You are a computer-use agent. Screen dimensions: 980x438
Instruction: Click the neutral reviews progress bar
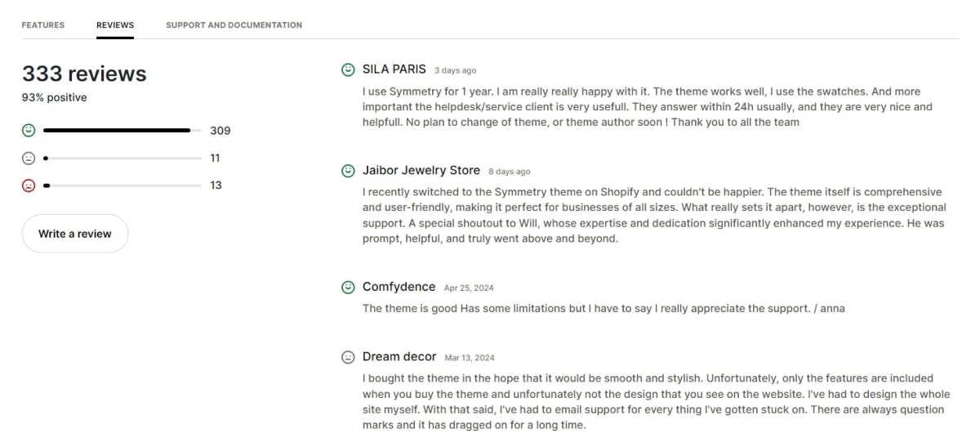click(122, 158)
